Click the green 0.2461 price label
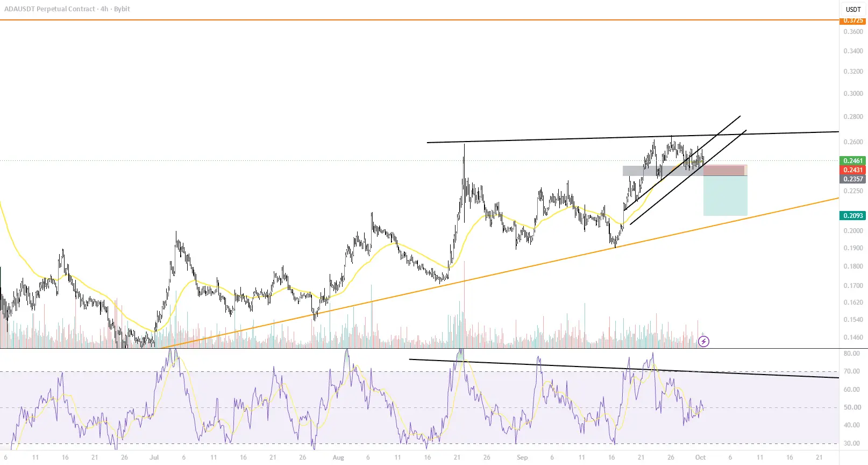Image resolution: width=868 pixels, height=465 pixels. point(853,160)
